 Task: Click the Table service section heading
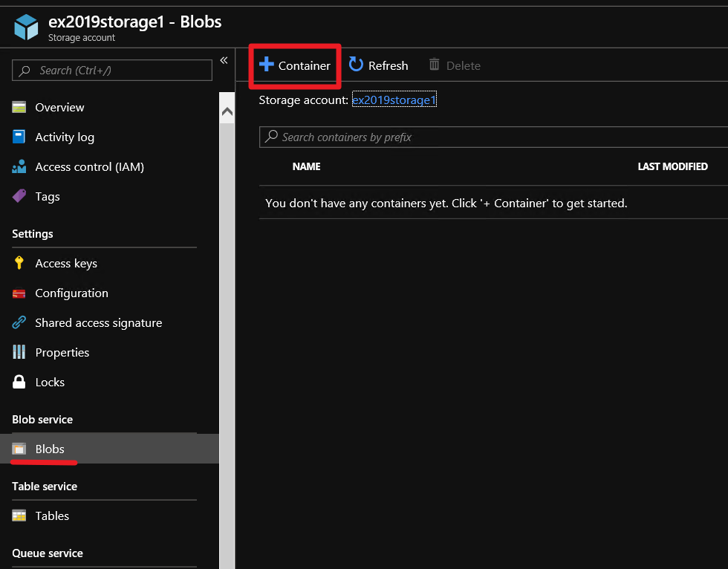click(x=45, y=487)
